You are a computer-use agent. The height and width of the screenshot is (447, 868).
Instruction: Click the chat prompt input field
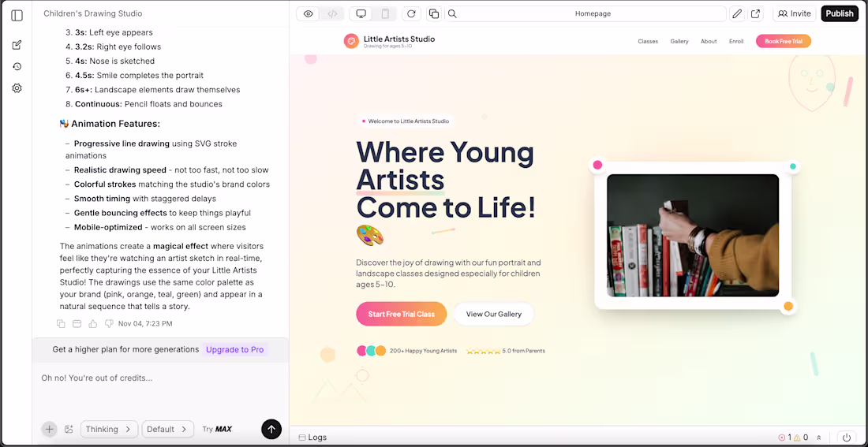pyautogui.click(x=160, y=378)
